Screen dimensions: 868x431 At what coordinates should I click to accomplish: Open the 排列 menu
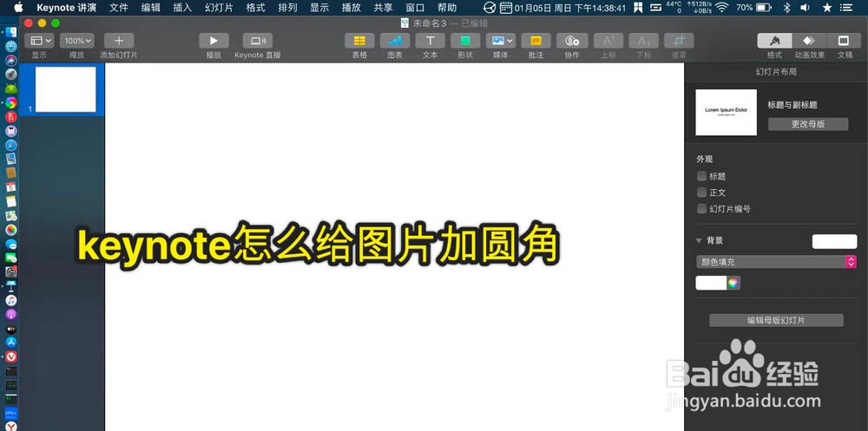(287, 8)
